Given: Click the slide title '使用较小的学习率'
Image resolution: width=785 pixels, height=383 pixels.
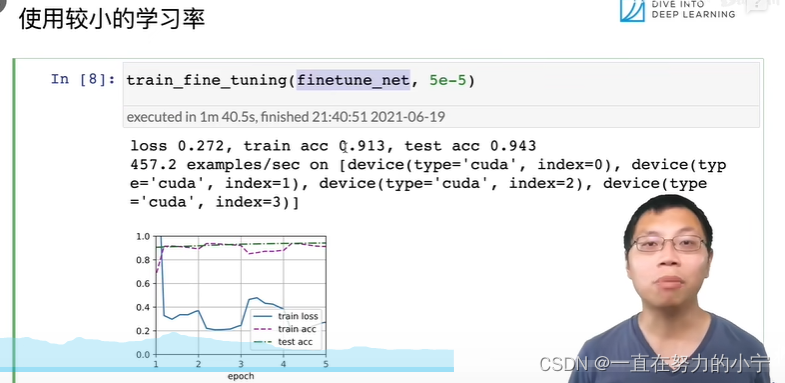Looking at the screenshot, I should coord(112,20).
